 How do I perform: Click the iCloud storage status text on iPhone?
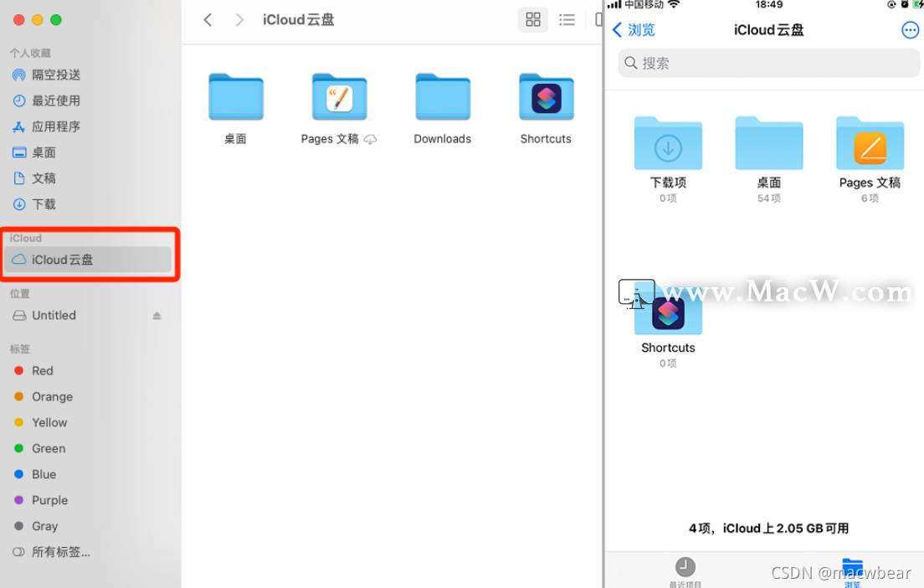[768, 529]
